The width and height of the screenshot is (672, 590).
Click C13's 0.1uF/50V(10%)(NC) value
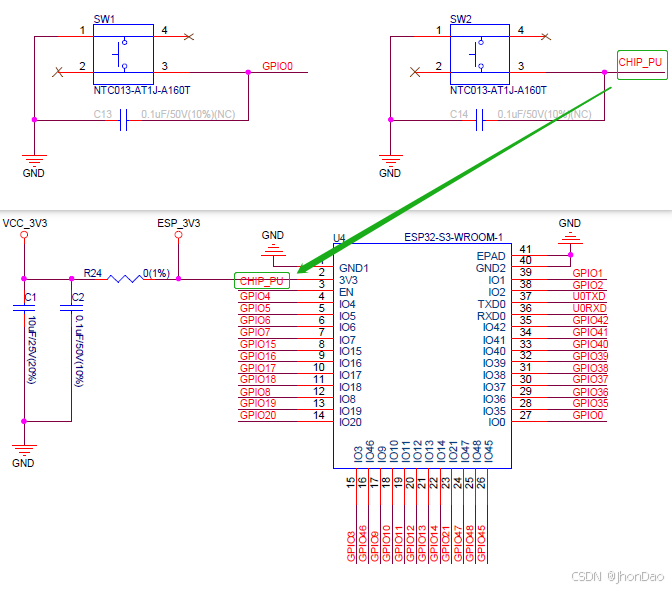(x=188, y=114)
